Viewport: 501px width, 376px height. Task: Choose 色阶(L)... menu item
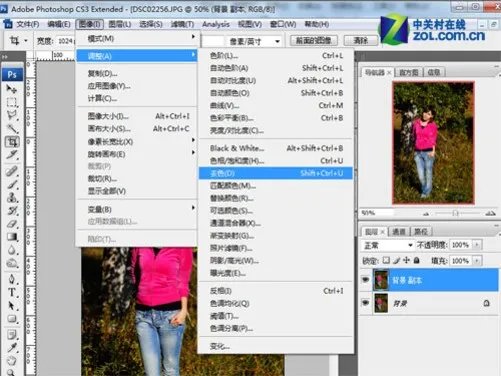pos(276,56)
